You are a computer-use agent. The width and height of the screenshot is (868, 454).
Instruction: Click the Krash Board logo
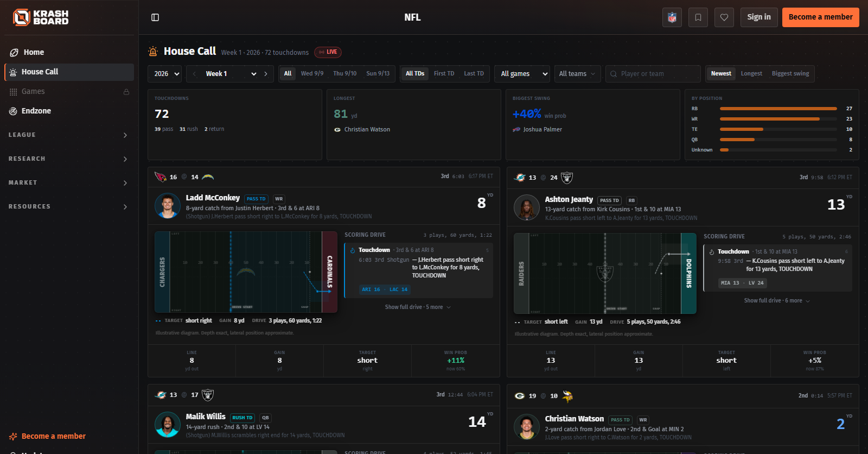[x=41, y=17]
